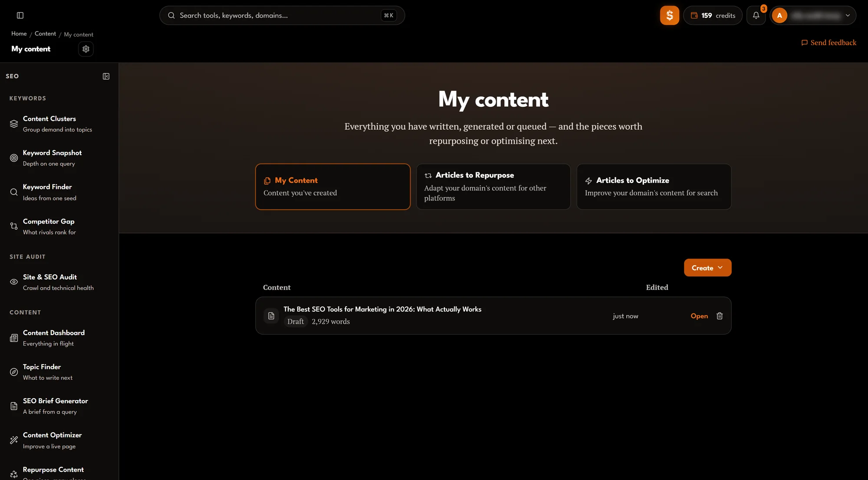Open Keyword Snapshot tool
Viewport: 868px width, 480px height.
click(x=59, y=158)
